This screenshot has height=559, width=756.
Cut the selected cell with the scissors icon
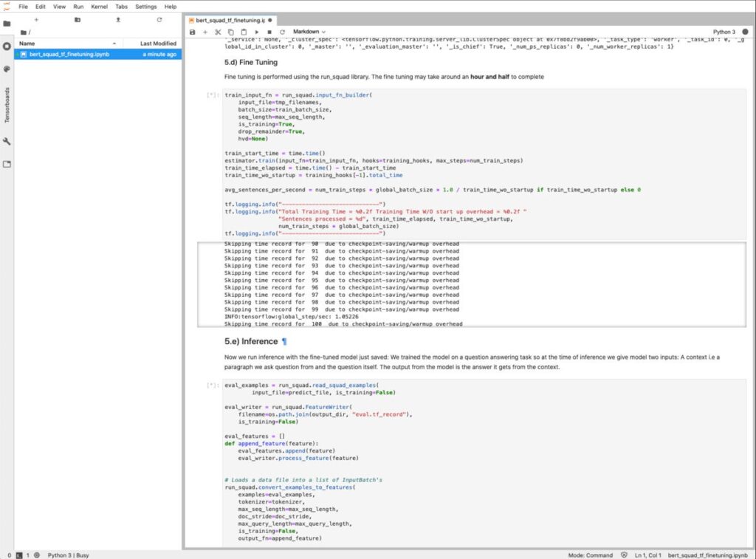point(218,32)
